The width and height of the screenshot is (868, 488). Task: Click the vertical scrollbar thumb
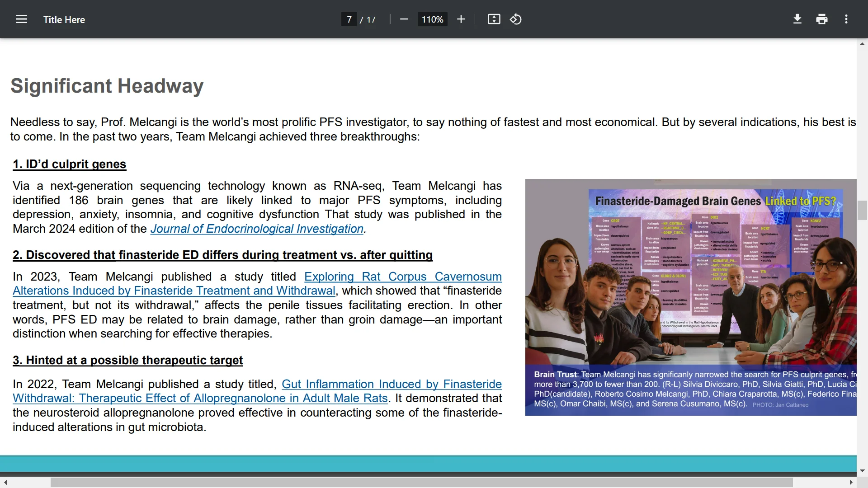point(862,210)
